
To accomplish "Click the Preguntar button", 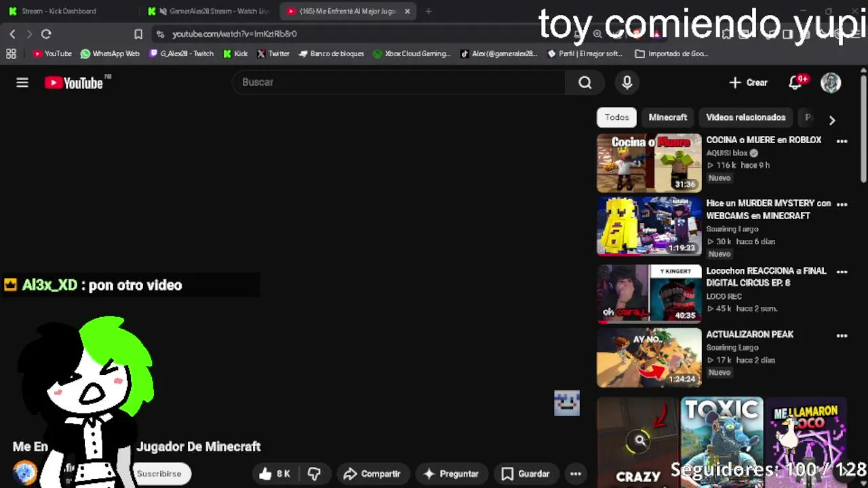I will 451,474.
